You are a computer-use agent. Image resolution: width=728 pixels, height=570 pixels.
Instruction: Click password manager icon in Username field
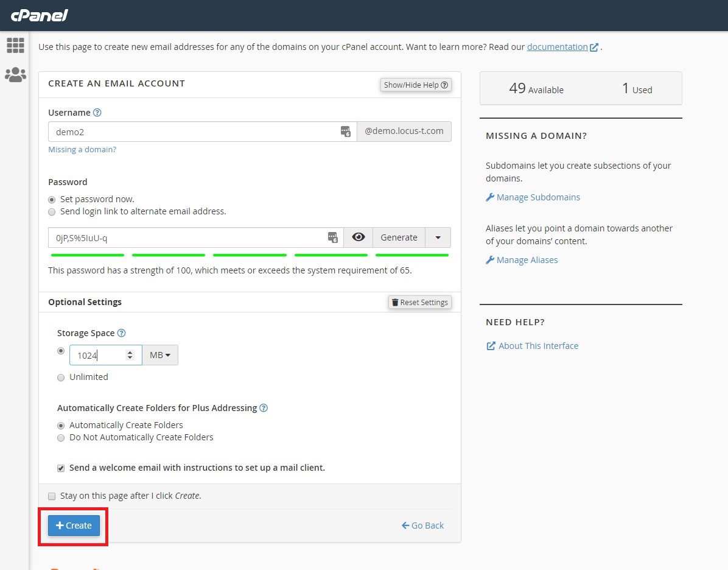pyautogui.click(x=345, y=132)
